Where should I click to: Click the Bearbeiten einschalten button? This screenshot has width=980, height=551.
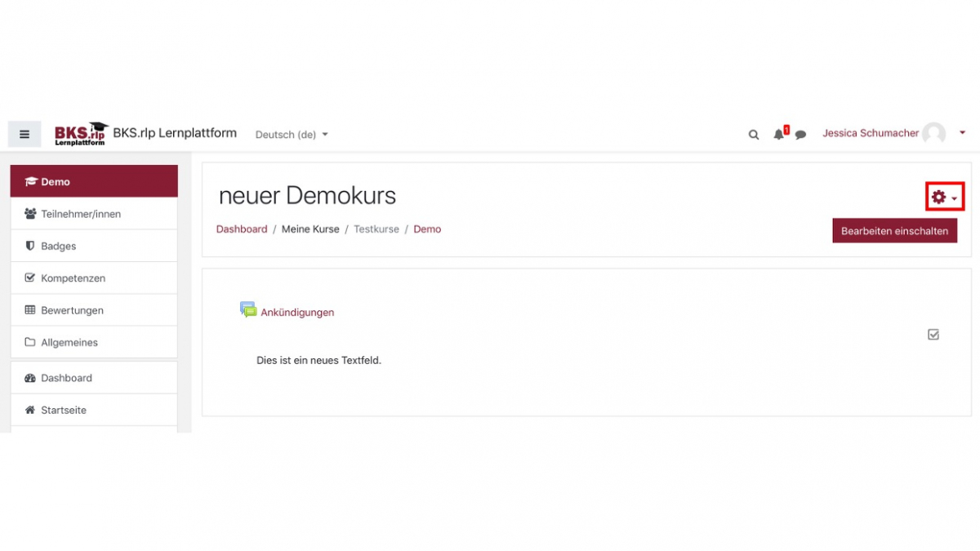[x=894, y=231]
